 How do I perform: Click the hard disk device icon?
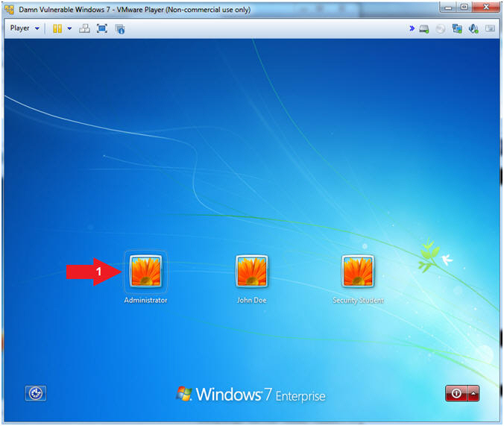[424, 29]
